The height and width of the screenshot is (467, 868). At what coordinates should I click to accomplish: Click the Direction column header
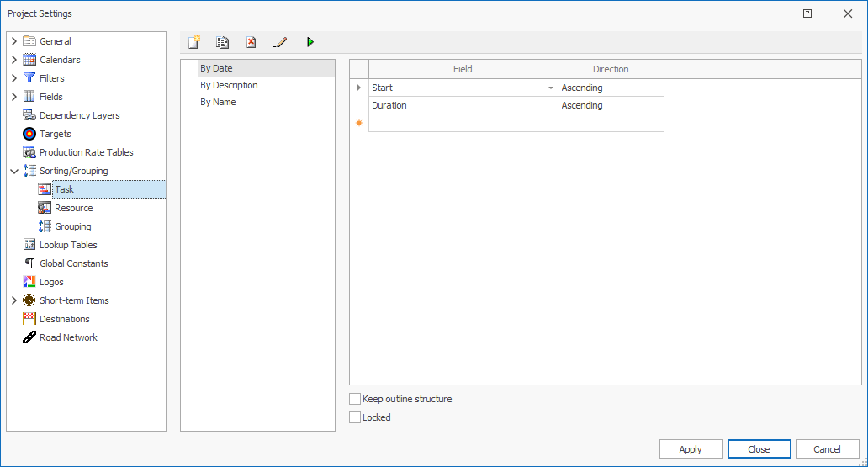(611, 69)
